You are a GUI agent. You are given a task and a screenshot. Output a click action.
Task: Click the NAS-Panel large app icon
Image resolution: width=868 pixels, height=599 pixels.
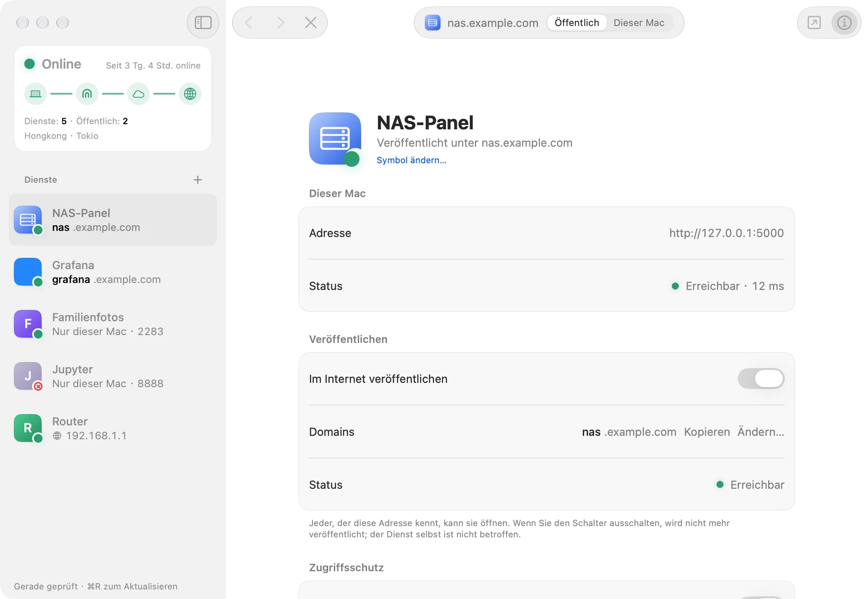click(335, 138)
